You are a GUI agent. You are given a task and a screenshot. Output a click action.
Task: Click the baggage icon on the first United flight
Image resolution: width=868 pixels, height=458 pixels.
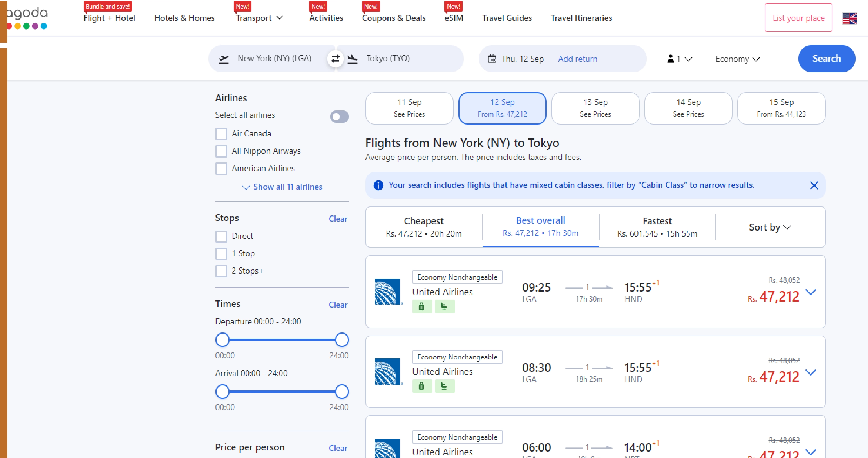pyautogui.click(x=422, y=306)
